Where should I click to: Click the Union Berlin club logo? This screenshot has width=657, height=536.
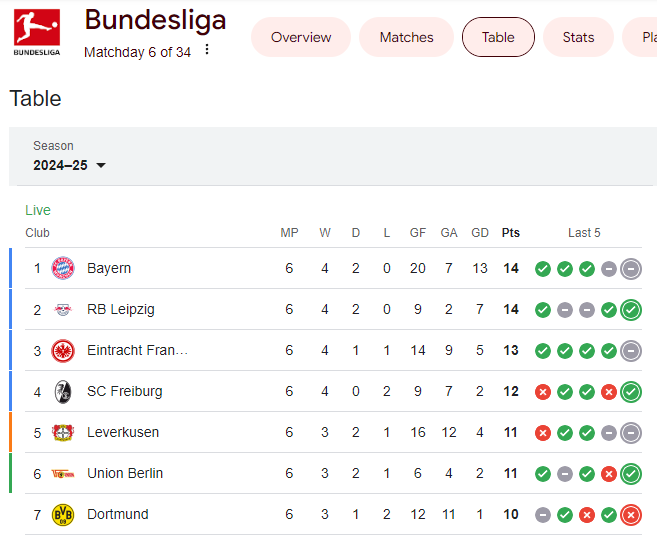point(63,474)
